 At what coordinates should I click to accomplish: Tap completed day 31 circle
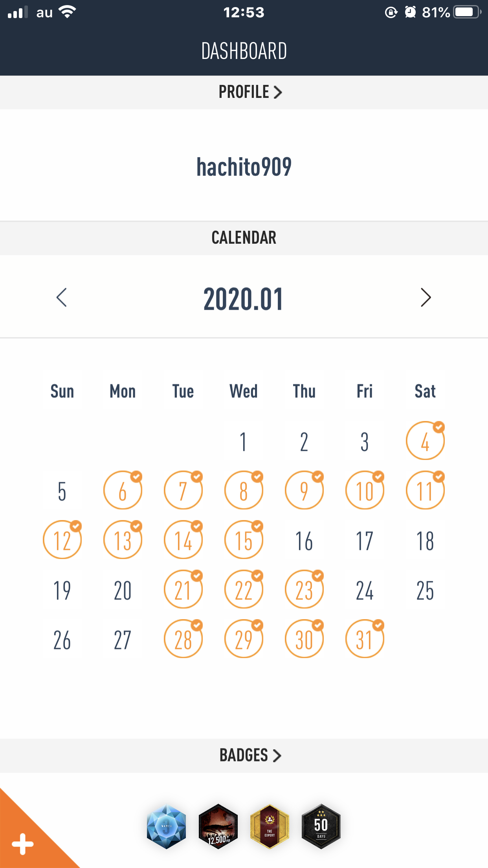(x=365, y=640)
